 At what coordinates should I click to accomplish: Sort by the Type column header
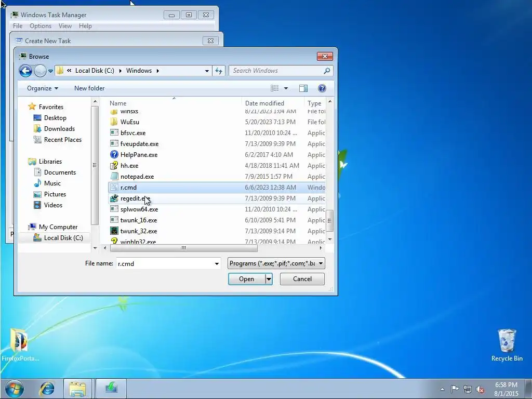[x=315, y=103]
